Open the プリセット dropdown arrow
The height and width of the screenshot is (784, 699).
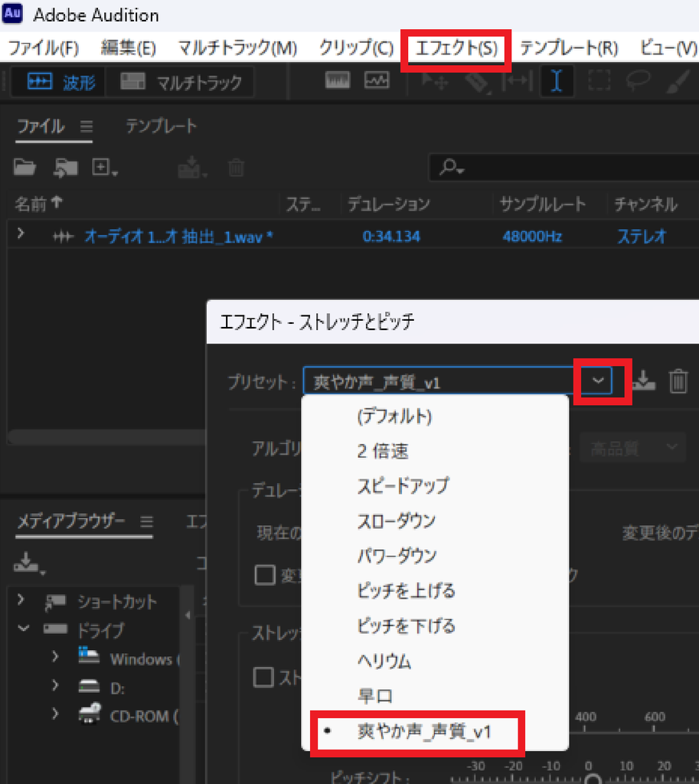coord(598,381)
